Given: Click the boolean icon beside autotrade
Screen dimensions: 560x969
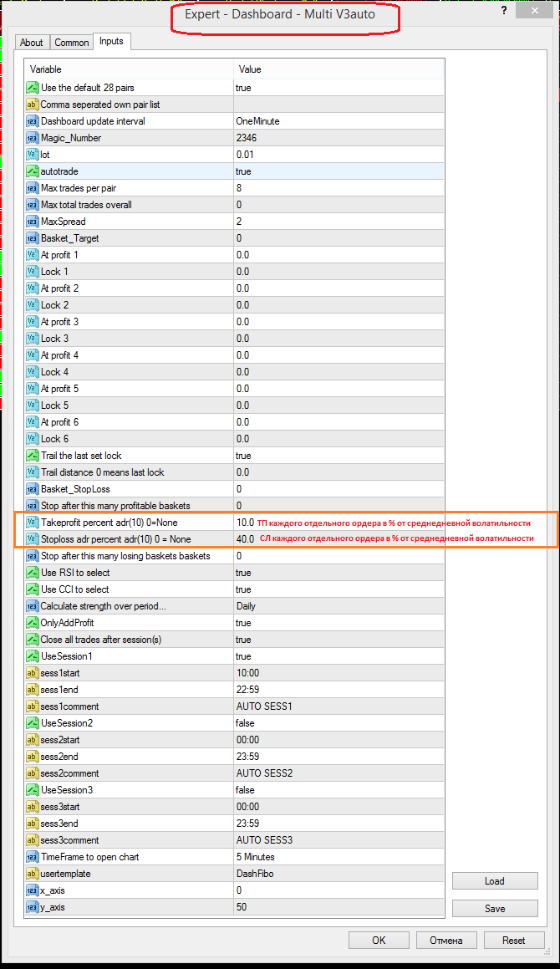Looking at the screenshot, I should point(32,171).
